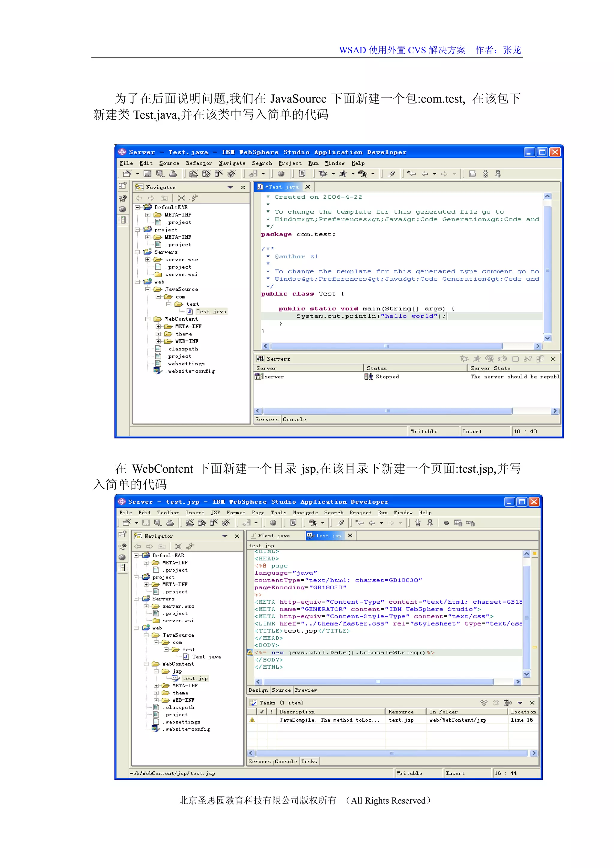
Task: Click Tasks filter icon in Tasks view
Action: coord(508,703)
